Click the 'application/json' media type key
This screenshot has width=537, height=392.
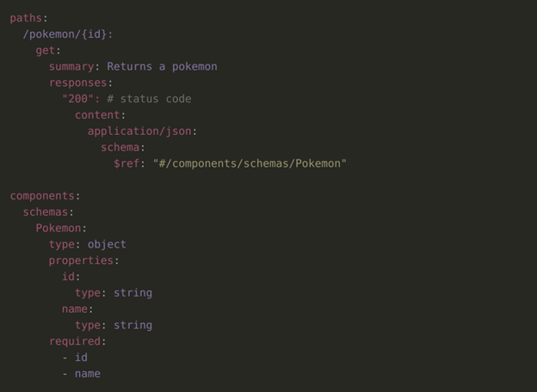139,132
